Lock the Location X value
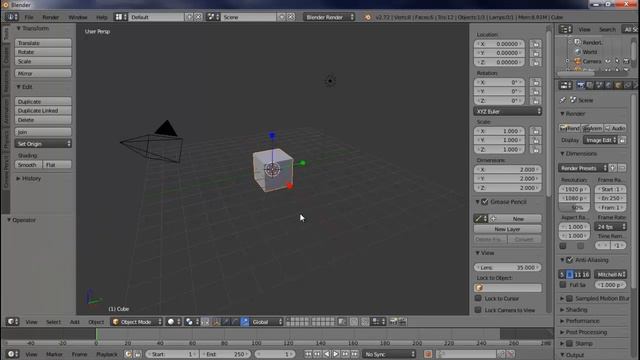Viewport: 640px width, 360px height. [x=536, y=44]
